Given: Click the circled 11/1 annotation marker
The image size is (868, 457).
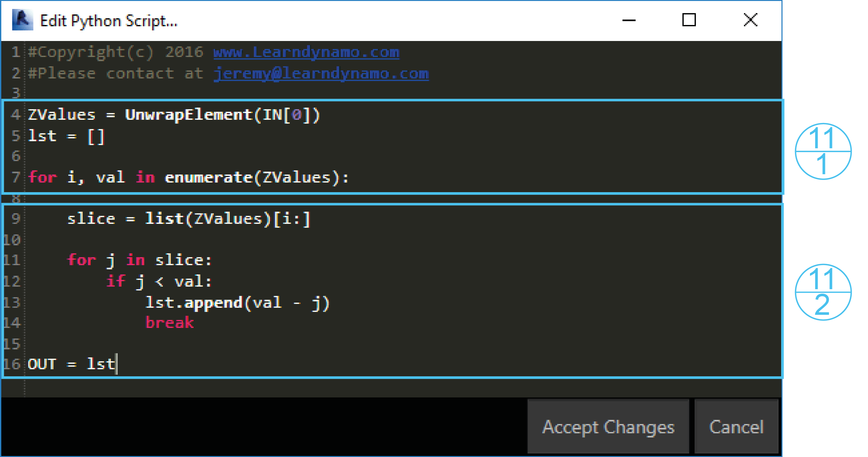Looking at the screenshot, I should (x=823, y=151).
